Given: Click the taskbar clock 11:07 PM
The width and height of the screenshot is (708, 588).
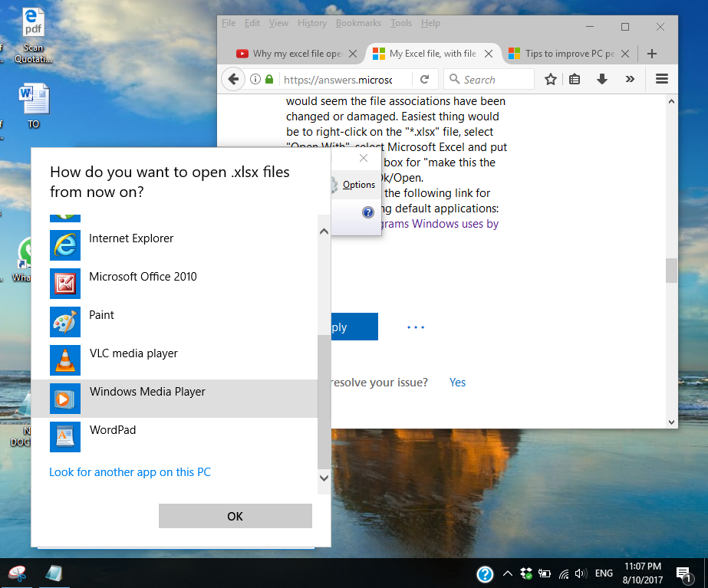Looking at the screenshot, I should (x=643, y=566).
